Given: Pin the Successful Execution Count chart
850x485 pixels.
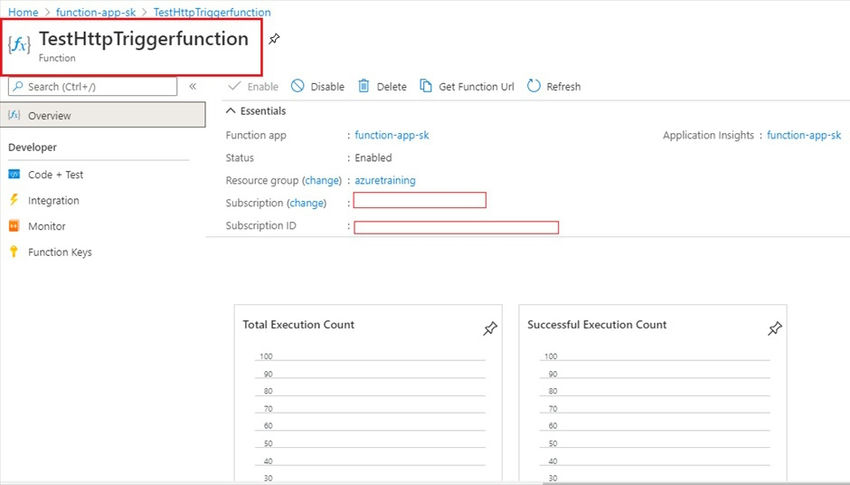Looking at the screenshot, I should (775, 328).
